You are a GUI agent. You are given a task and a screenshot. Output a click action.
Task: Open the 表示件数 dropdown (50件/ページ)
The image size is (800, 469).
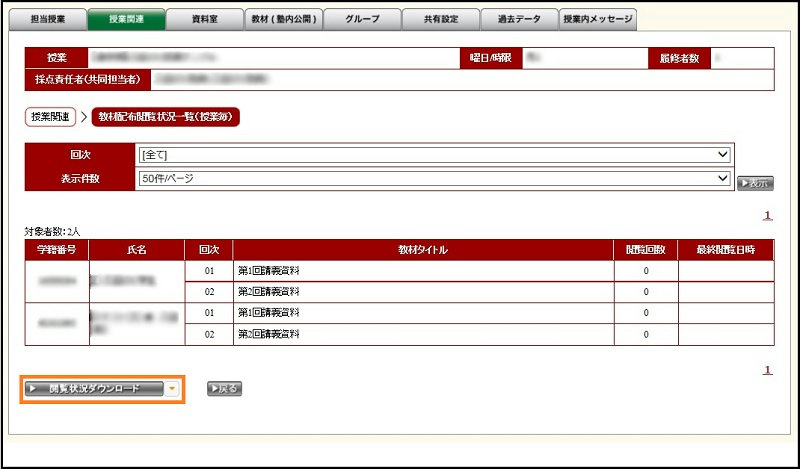tap(433, 178)
